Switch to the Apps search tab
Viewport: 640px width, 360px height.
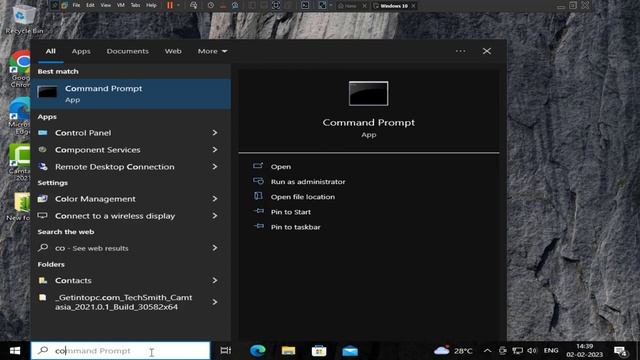tap(81, 51)
